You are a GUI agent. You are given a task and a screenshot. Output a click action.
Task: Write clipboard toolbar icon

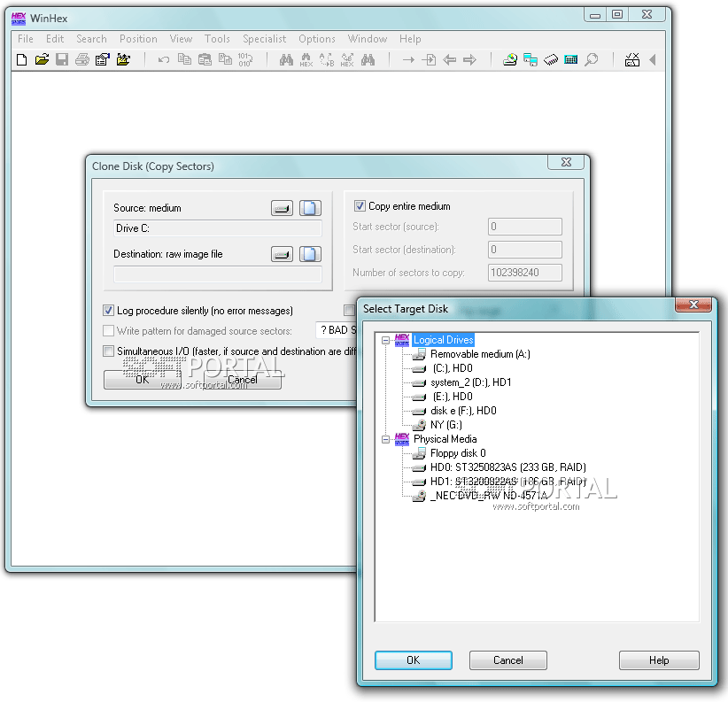pyautogui.click(x=225, y=60)
